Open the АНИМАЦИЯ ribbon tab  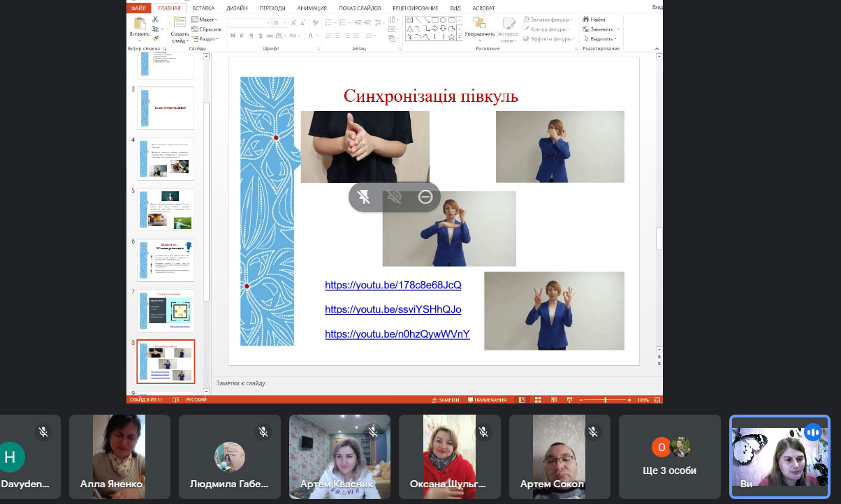pyautogui.click(x=312, y=8)
